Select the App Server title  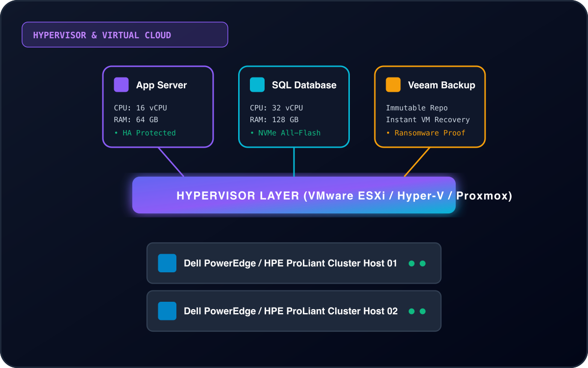pos(162,85)
